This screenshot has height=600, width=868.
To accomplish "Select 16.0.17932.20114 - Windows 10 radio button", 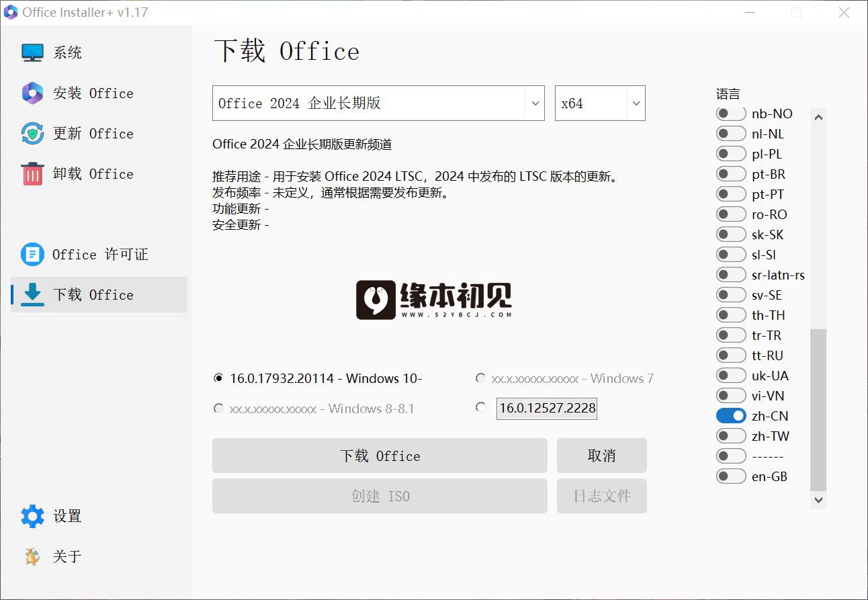I will [x=218, y=378].
